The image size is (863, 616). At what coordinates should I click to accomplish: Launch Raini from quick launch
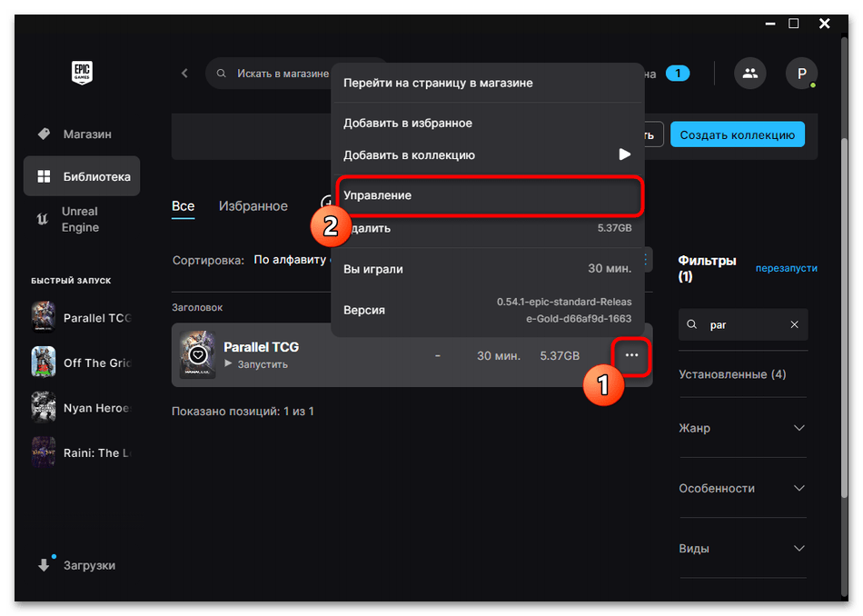pyautogui.click(x=82, y=452)
